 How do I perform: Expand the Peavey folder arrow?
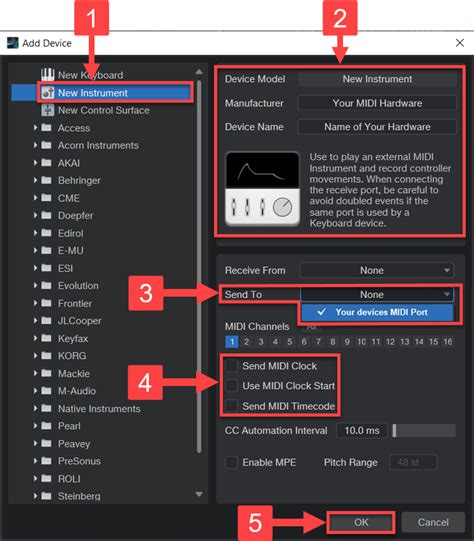click(x=35, y=443)
